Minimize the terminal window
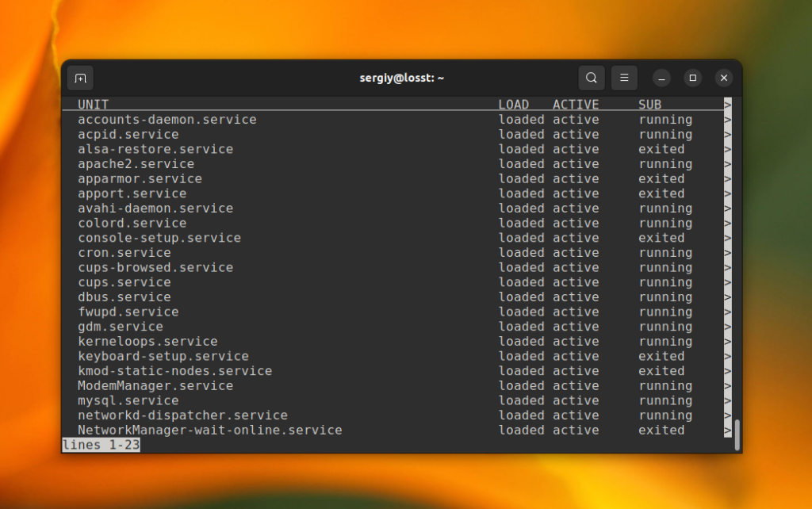This screenshot has height=509, width=812. click(x=661, y=78)
